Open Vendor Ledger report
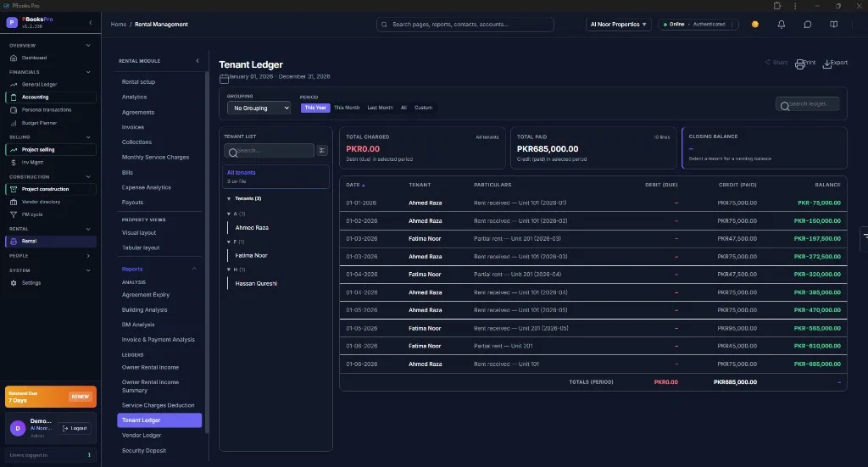868x467 pixels. (142, 436)
